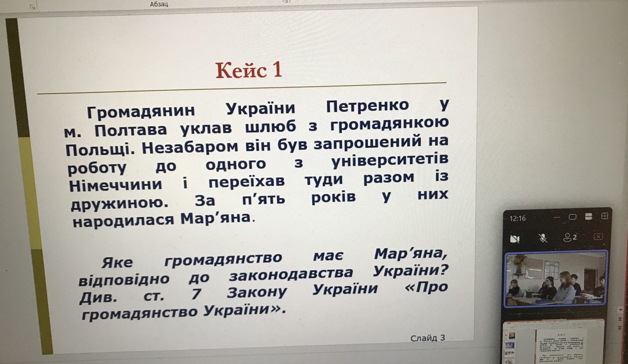The height and width of the screenshot is (364, 628).
Task: Click the Слайд 3 footer label
Action: [x=428, y=338]
